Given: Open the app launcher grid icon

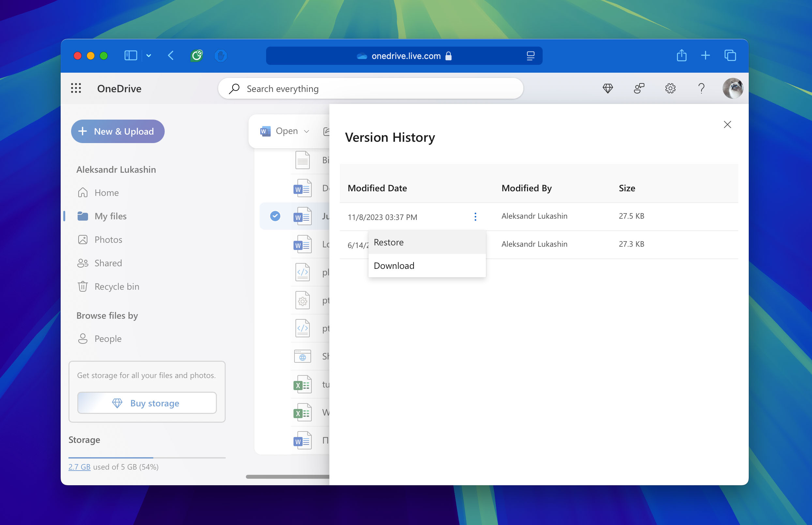Looking at the screenshot, I should pyautogui.click(x=76, y=88).
